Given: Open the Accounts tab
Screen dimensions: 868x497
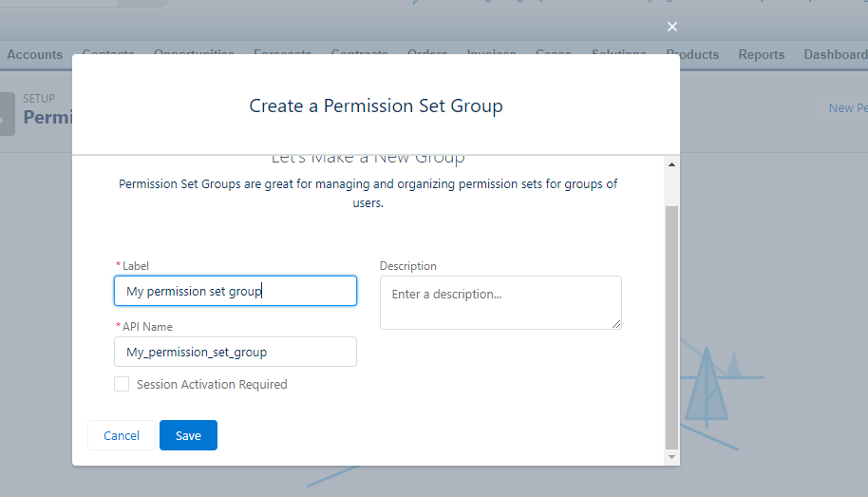Looking at the screenshot, I should (35, 54).
